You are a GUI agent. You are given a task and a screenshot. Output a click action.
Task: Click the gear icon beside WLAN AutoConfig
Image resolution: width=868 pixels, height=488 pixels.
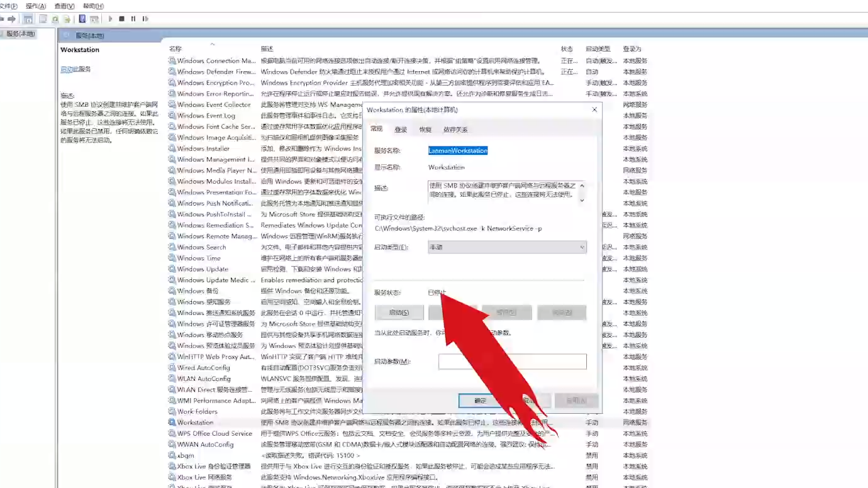click(x=172, y=379)
